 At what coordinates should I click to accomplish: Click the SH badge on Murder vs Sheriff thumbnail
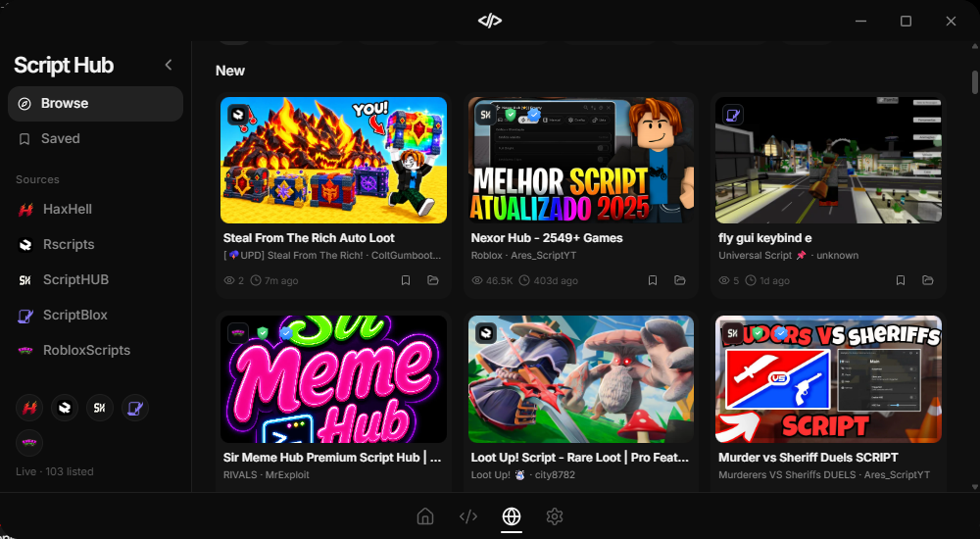733,333
